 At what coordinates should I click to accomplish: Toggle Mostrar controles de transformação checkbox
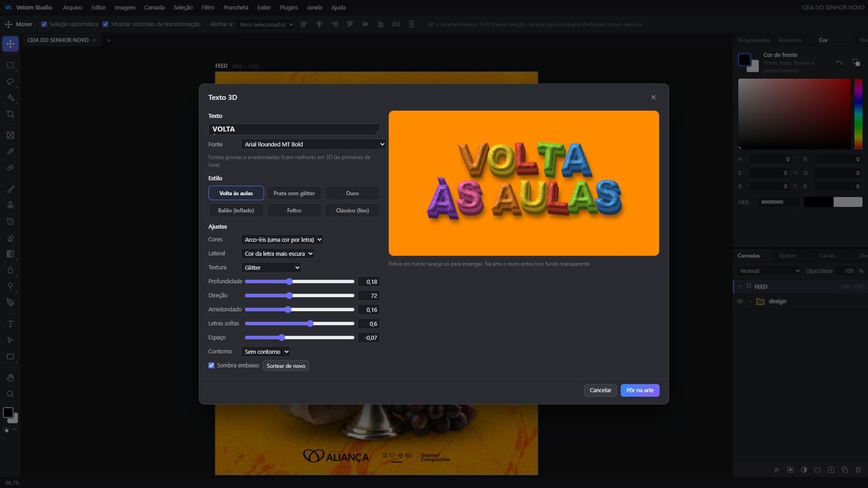106,24
